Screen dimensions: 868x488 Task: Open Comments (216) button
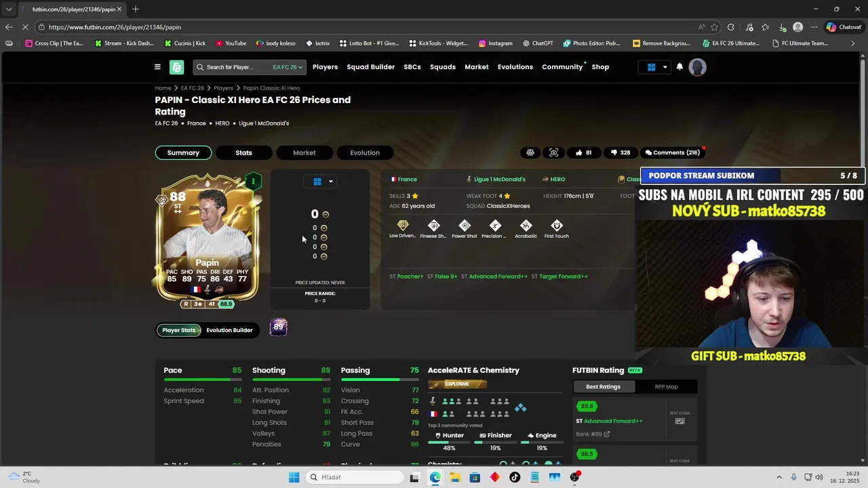[673, 152]
